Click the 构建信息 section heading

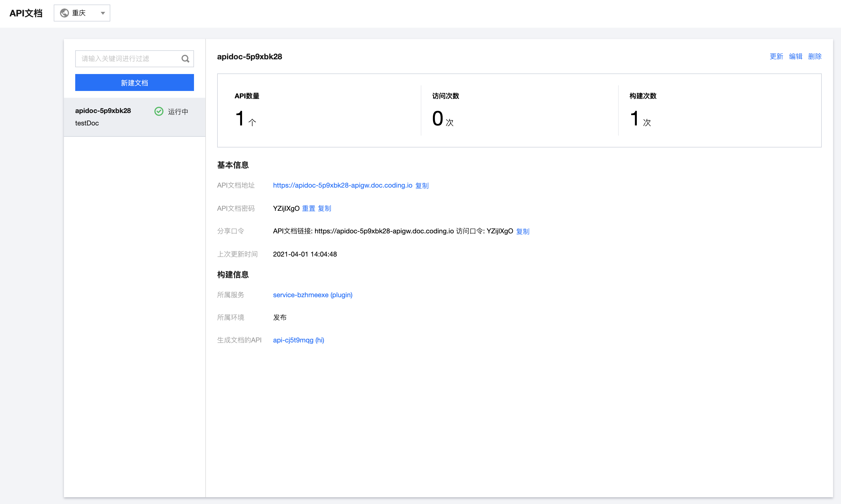coord(233,274)
